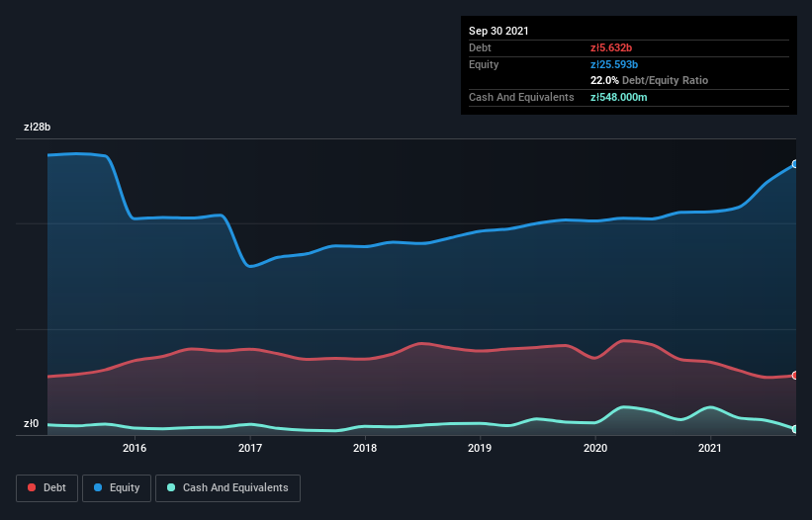Click the Equity tooltip row label
812x520 pixels.
[484, 64]
